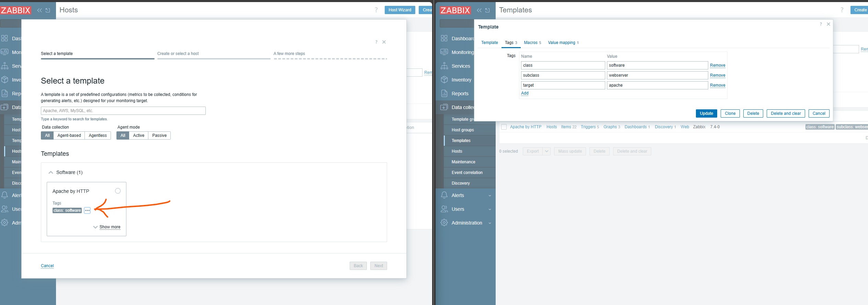Click Cancel link in host wizard
This screenshot has height=305, width=868.
[x=47, y=266]
